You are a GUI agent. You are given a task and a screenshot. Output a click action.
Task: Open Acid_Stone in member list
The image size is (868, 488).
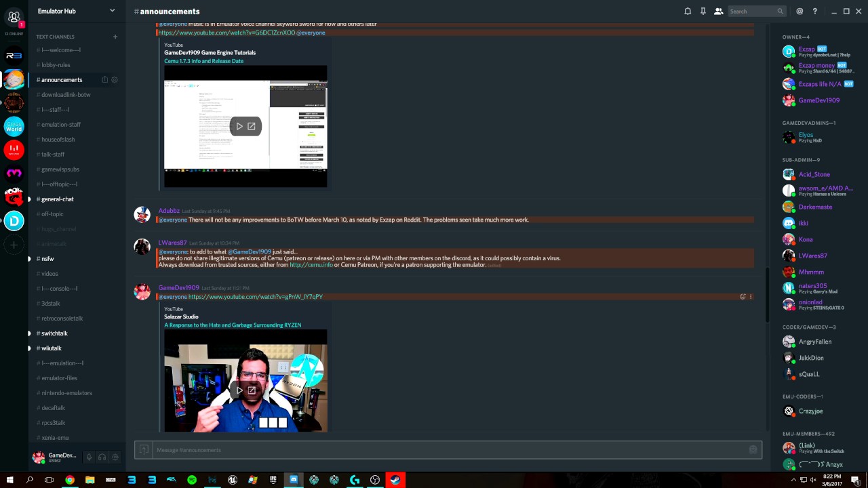814,174
